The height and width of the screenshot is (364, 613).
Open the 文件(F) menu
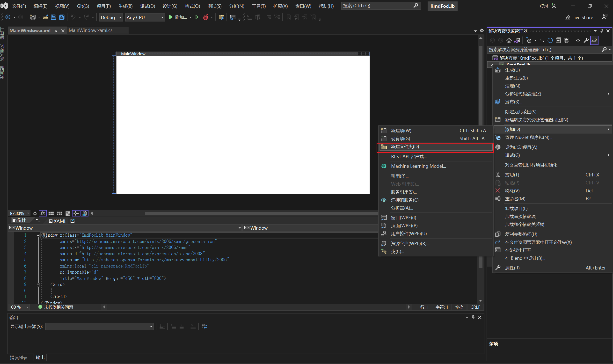[x=19, y=6]
